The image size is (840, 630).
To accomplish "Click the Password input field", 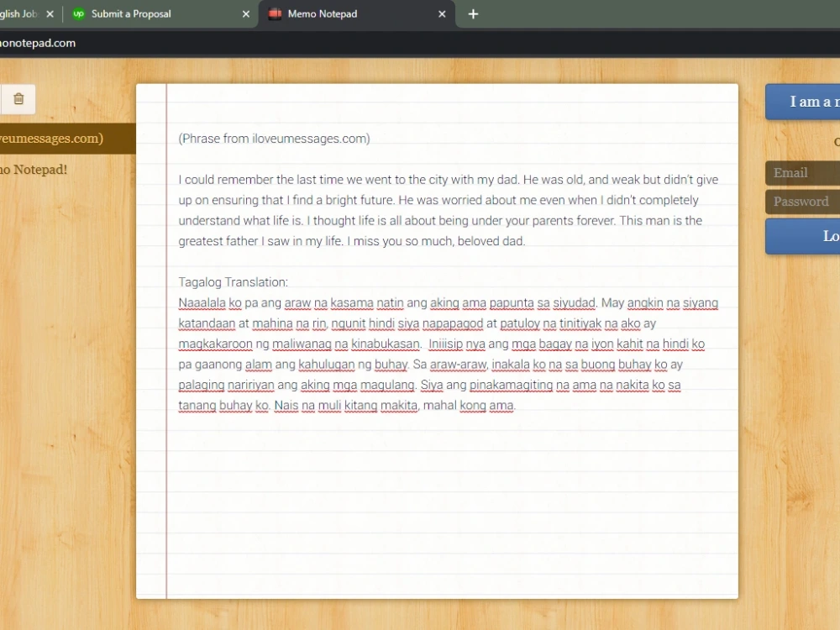I will pyautogui.click(x=802, y=202).
